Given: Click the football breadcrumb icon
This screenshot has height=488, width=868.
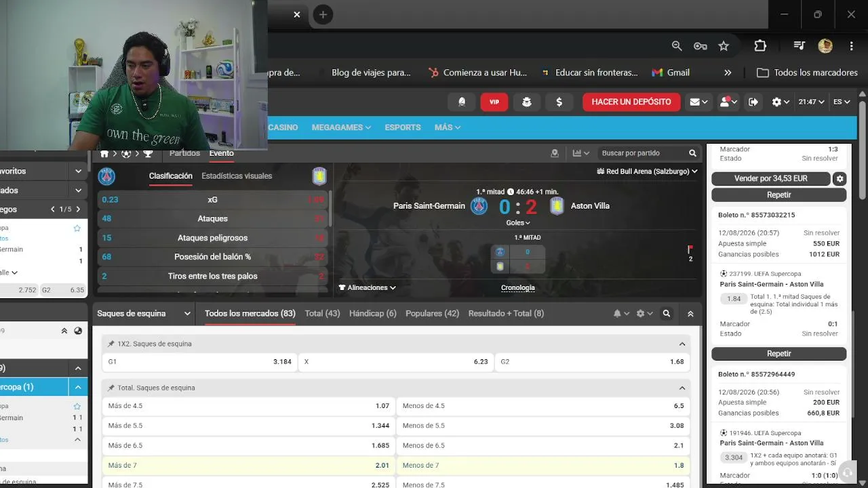Looking at the screenshot, I should click(126, 154).
